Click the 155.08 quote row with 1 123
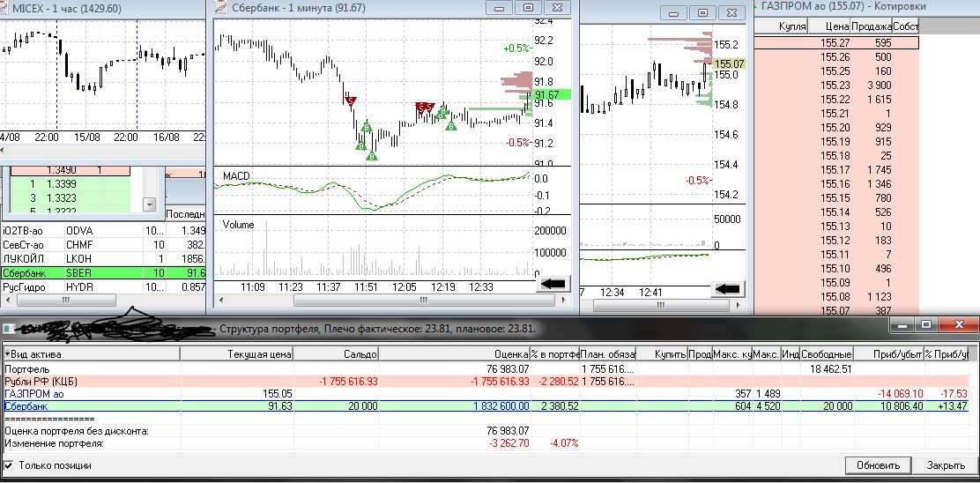The image size is (980, 483). [x=836, y=297]
